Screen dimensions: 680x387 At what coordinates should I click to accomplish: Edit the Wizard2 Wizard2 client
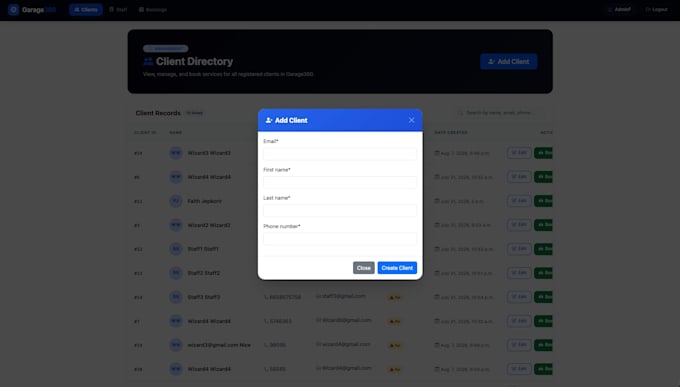519,225
